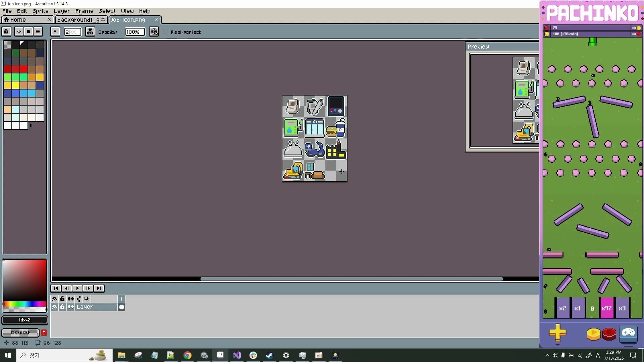Open the Sprite menu
The image size is (644, 362).
(40, 11)
